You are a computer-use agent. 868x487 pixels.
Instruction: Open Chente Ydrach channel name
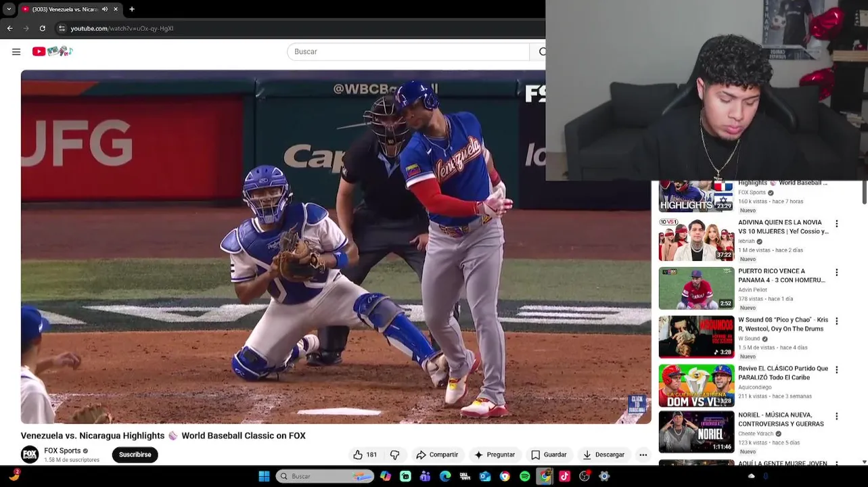(756, 434)
